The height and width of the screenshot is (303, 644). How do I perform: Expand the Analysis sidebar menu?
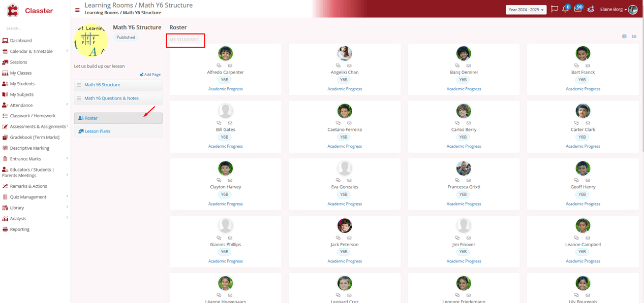[67, 218]
